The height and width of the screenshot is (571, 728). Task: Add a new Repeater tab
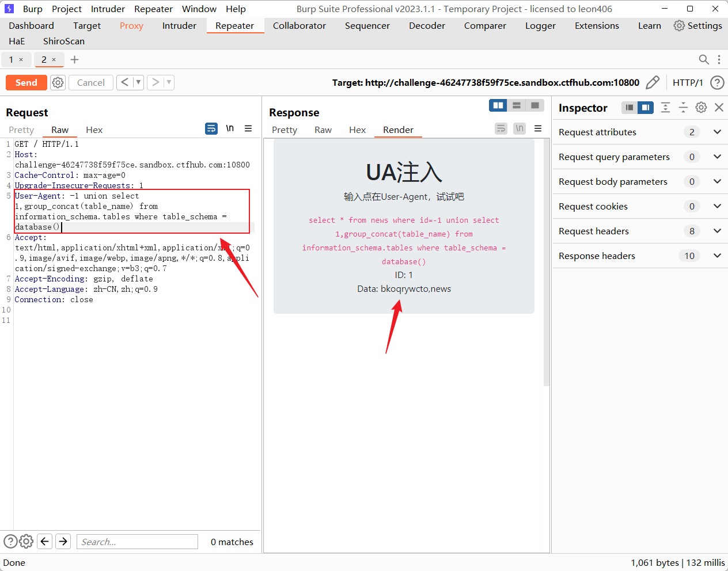(x=74, y=59)
